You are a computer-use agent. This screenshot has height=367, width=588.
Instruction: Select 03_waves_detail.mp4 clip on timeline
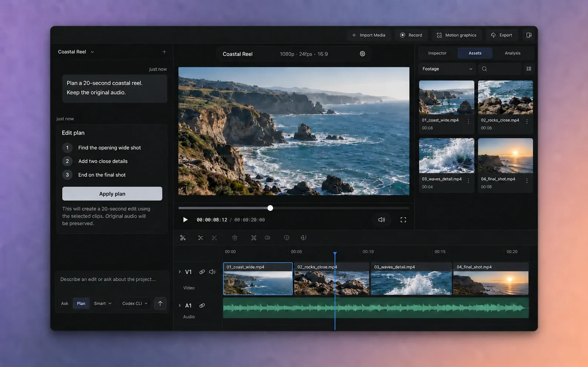pos(411,278)
